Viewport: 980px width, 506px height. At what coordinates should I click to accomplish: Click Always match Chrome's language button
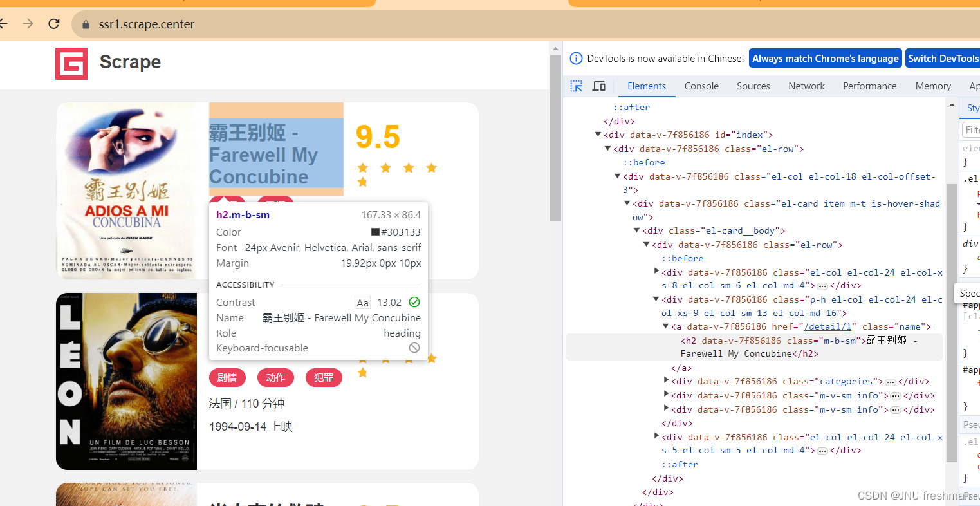point(826,58)
